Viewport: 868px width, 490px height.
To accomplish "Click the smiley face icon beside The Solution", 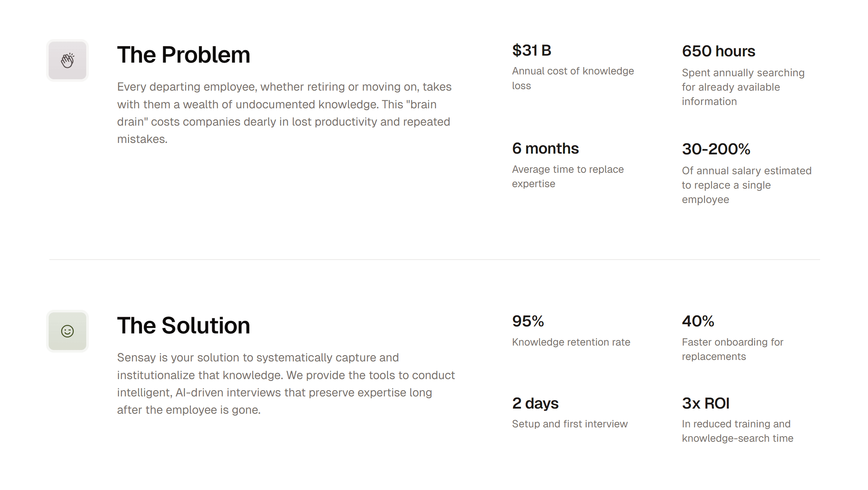I will click(x=67, y=331).
